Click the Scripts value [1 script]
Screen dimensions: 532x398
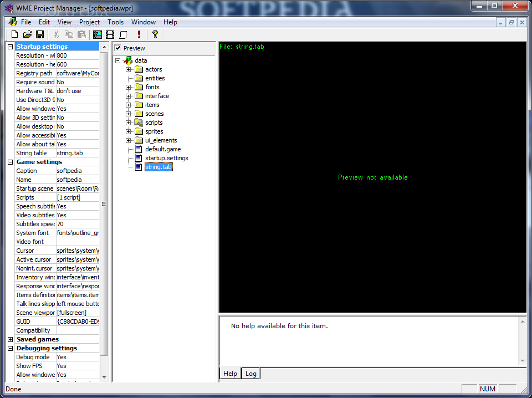(78, 197)
